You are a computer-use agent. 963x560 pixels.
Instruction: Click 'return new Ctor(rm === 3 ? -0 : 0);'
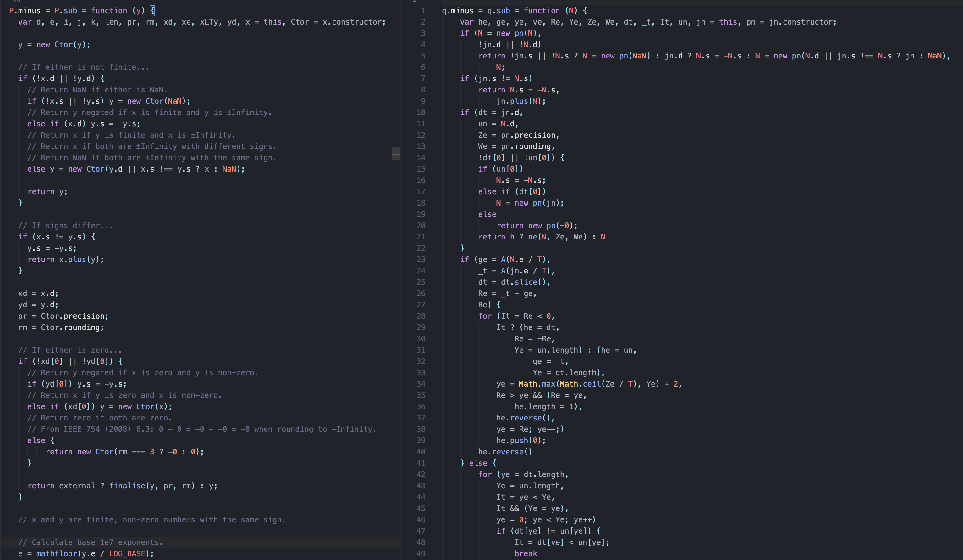pos(125,452)
